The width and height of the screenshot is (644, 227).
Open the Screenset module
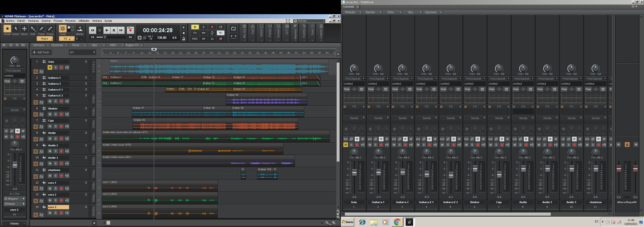pyautogui.click(x=278, y=32)
